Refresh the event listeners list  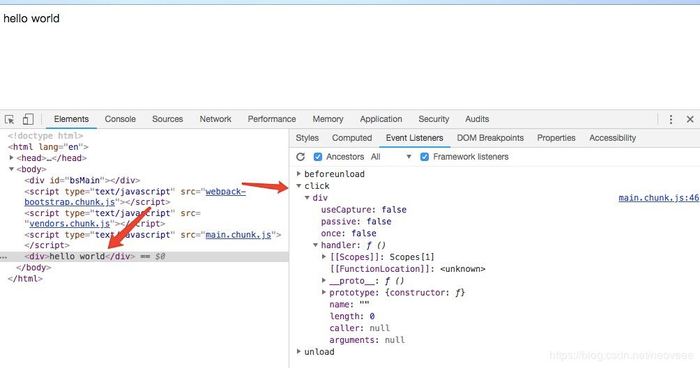[300, 157]
